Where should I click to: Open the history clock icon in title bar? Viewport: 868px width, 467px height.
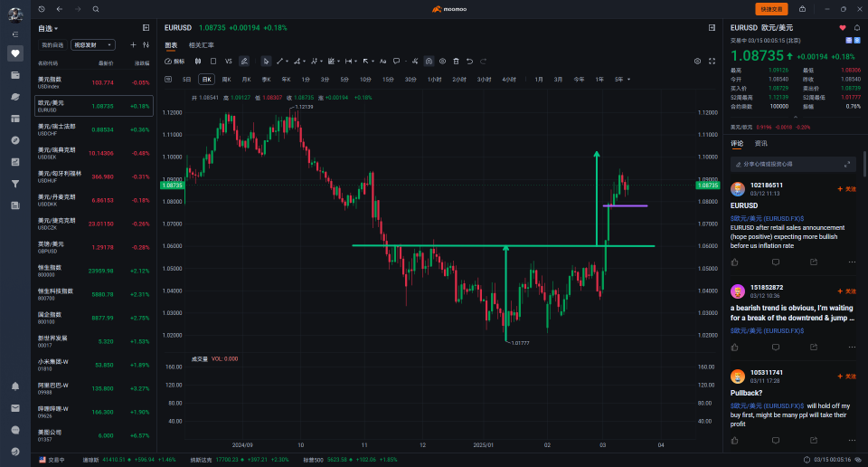pos(42,9)
